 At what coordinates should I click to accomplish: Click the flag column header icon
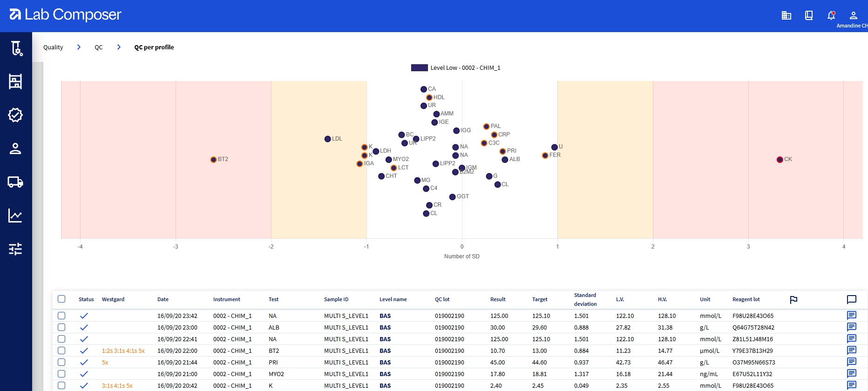click(794, 300)
